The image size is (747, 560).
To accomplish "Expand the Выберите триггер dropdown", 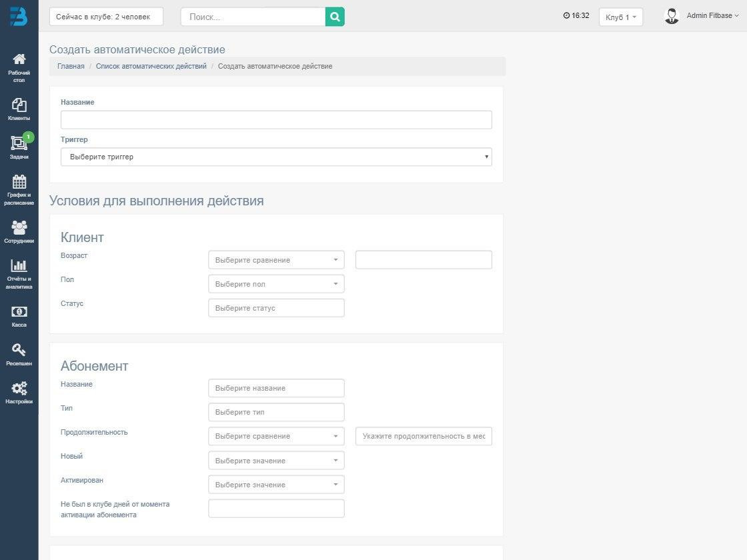I will (x=276, y=157).
